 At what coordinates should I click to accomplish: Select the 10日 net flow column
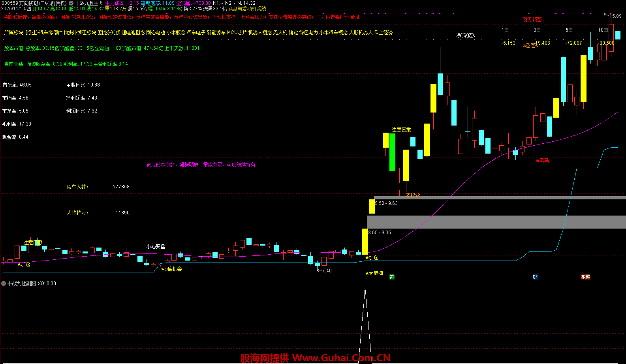[x=603, y=30]
